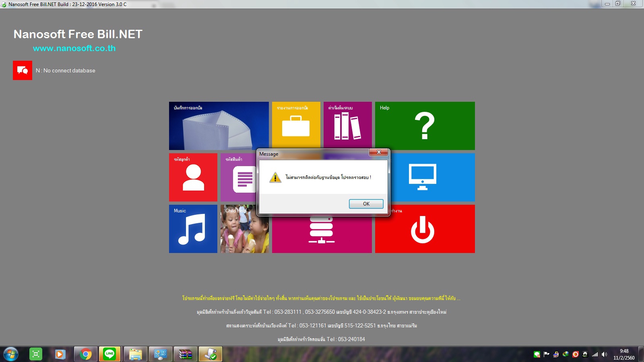Click the footer line with Tel 053-283111
Viewport: 644px width, 362px height.
tap(322, 312)
